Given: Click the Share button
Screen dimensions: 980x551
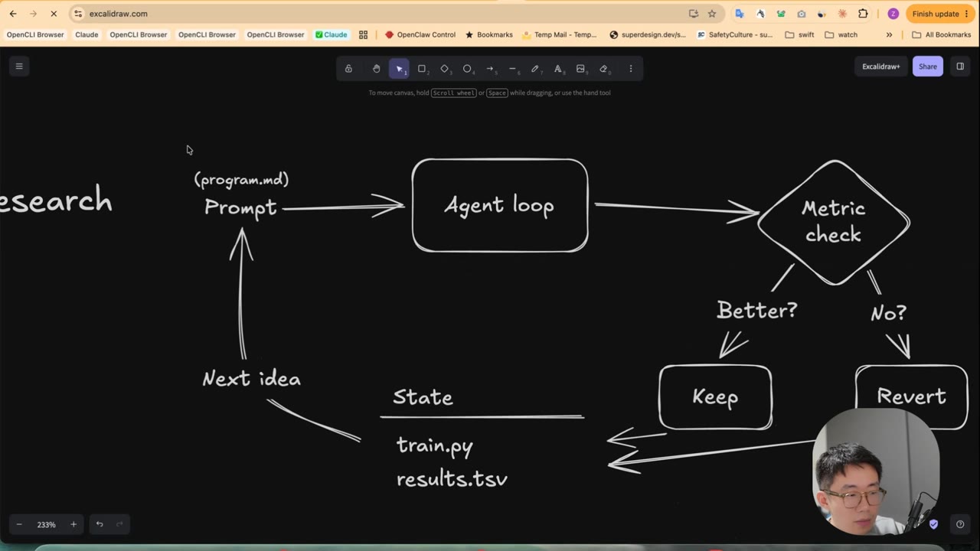Looking at the screenshot, I should (928, 67).
